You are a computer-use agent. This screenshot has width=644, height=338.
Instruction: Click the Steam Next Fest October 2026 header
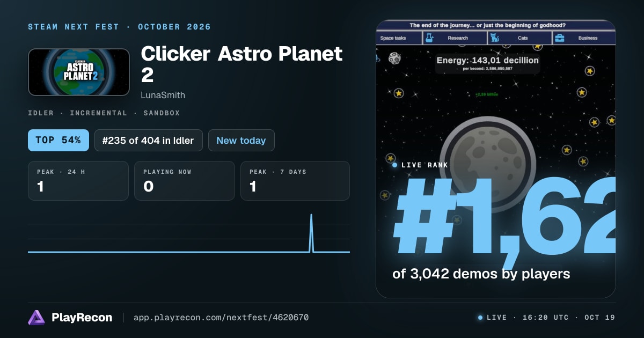(x=120, y=27)
